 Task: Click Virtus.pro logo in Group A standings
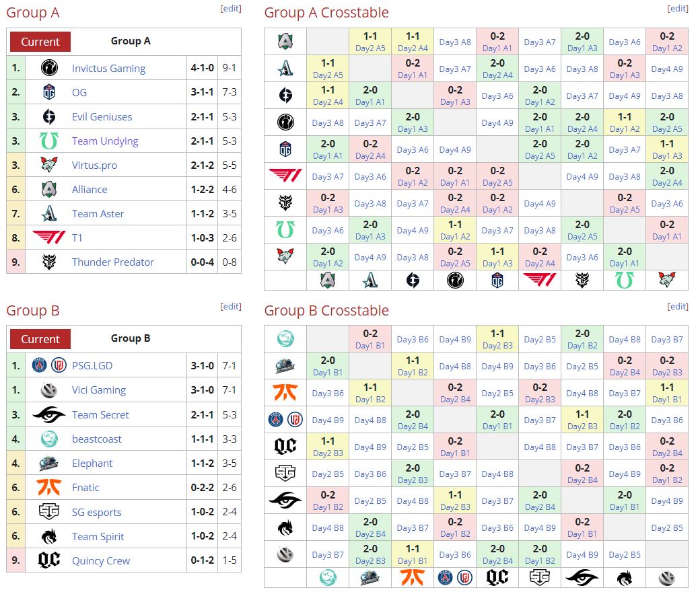49,165
